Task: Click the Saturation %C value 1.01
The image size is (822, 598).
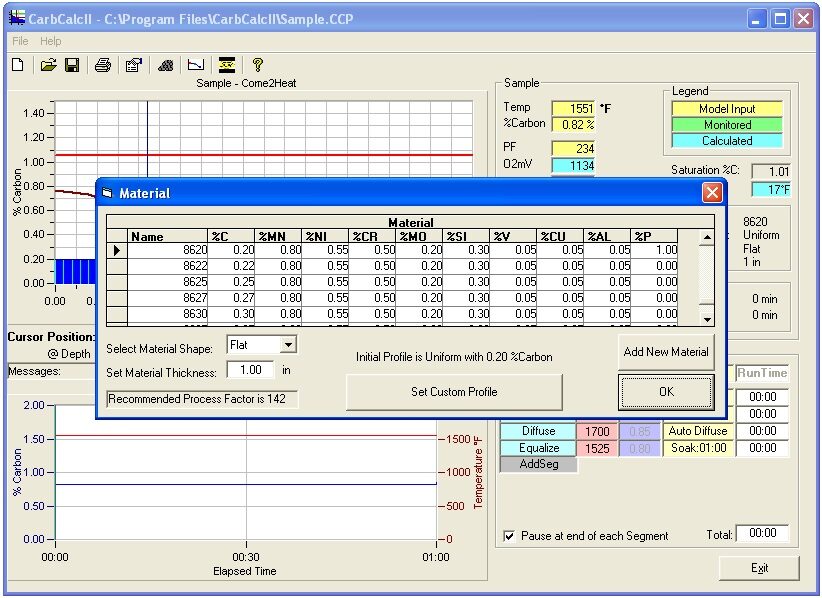Action: pos(771,171)
